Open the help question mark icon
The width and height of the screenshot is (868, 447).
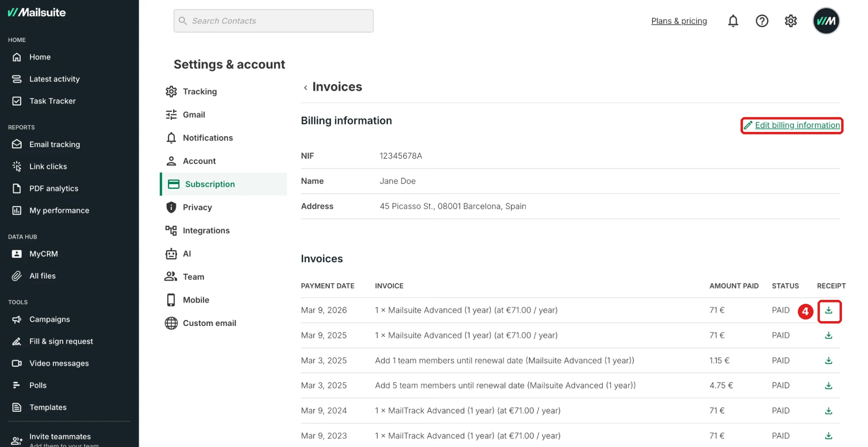tap(762, 21)
